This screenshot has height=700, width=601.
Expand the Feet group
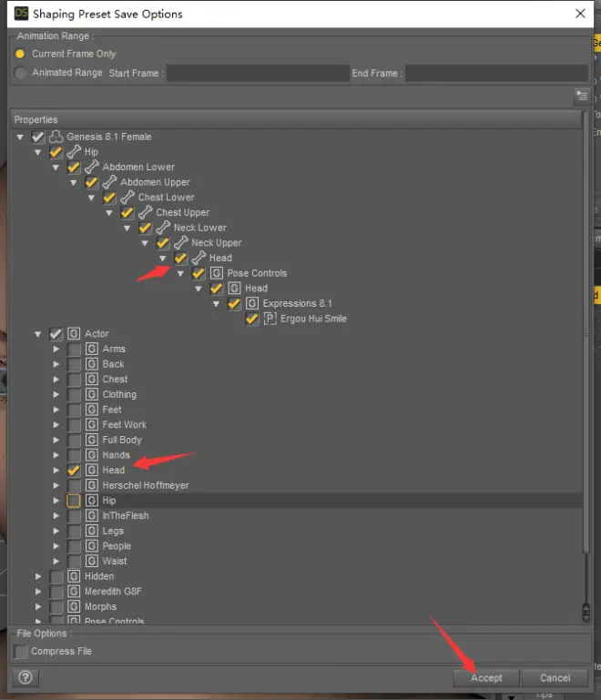coord(56,410)
